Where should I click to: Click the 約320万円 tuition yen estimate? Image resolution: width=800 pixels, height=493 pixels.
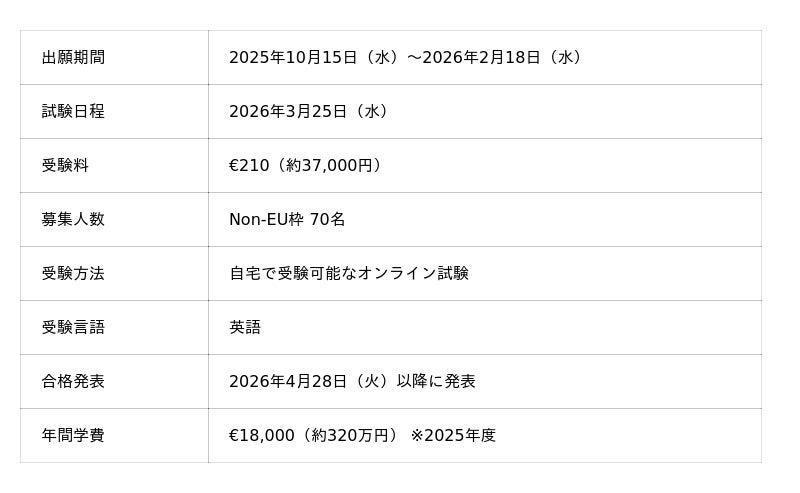[354, 435]
